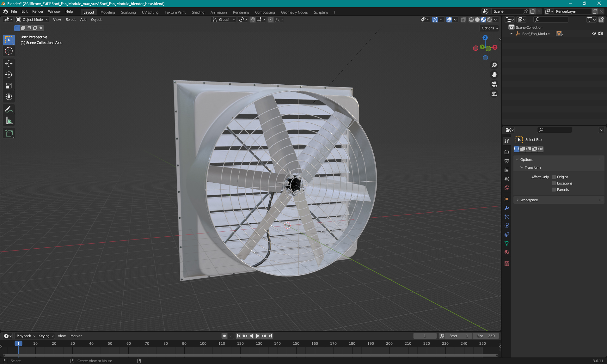The width and height of the screenshot is (607, 364).
Task: Open the Render menu
Action: tap(38, 11)
